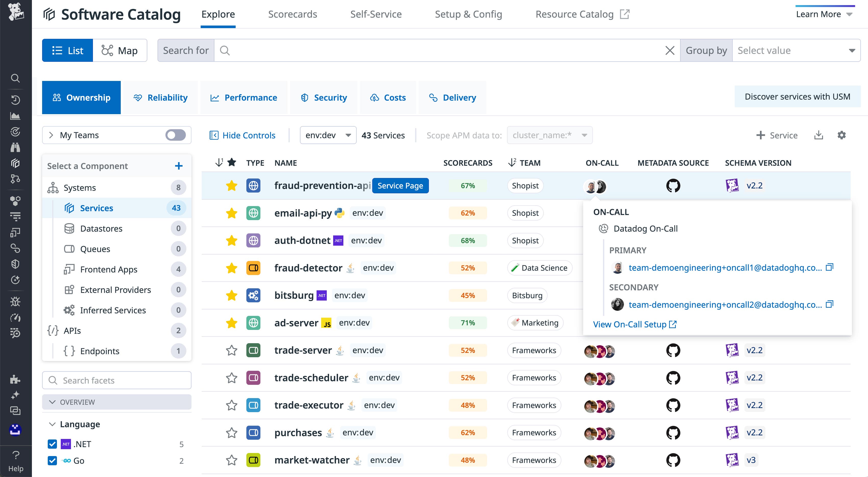Open the APM binoculars icon in sidebar

click(16, 147)
